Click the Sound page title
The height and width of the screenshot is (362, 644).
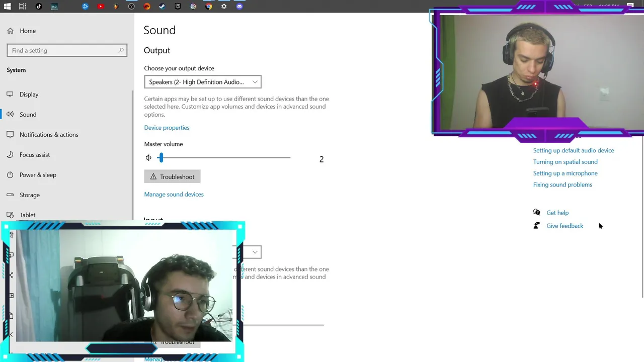[x=159, y=30]
